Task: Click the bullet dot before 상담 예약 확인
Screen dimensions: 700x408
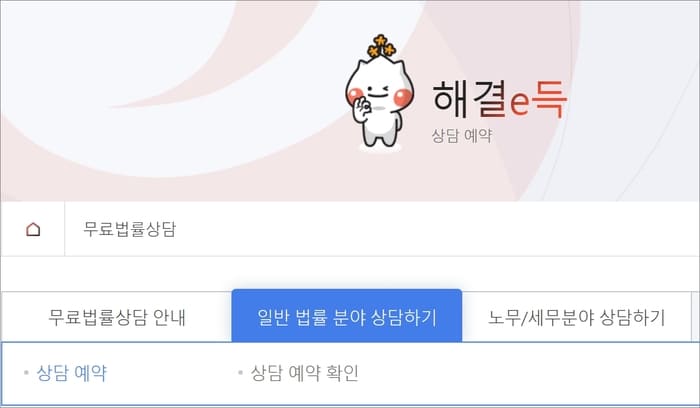Action: click(241, 372)
